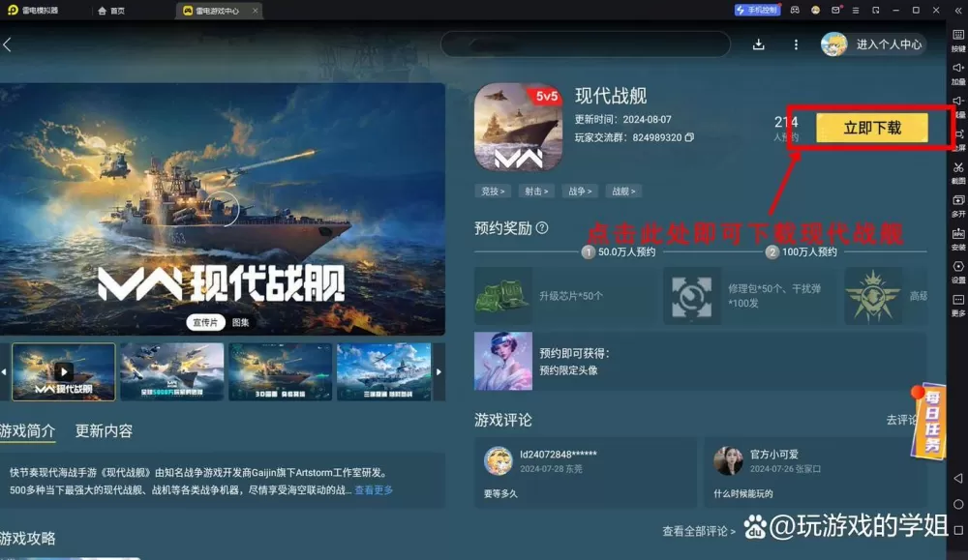Image resolution: width=968 pixels, height=560 pixels.
Task: Open the downloads manager icon
Action: coord(759,44)
